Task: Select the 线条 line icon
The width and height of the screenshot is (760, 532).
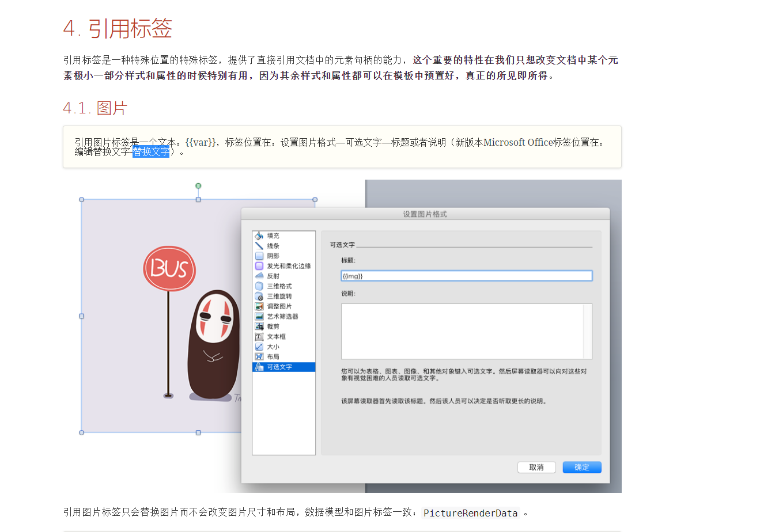Action: pyautogui.click(x=259, y=246)
